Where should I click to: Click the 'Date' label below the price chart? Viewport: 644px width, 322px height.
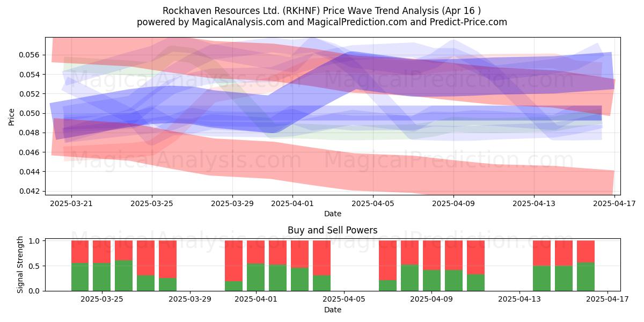click(333, 214)
